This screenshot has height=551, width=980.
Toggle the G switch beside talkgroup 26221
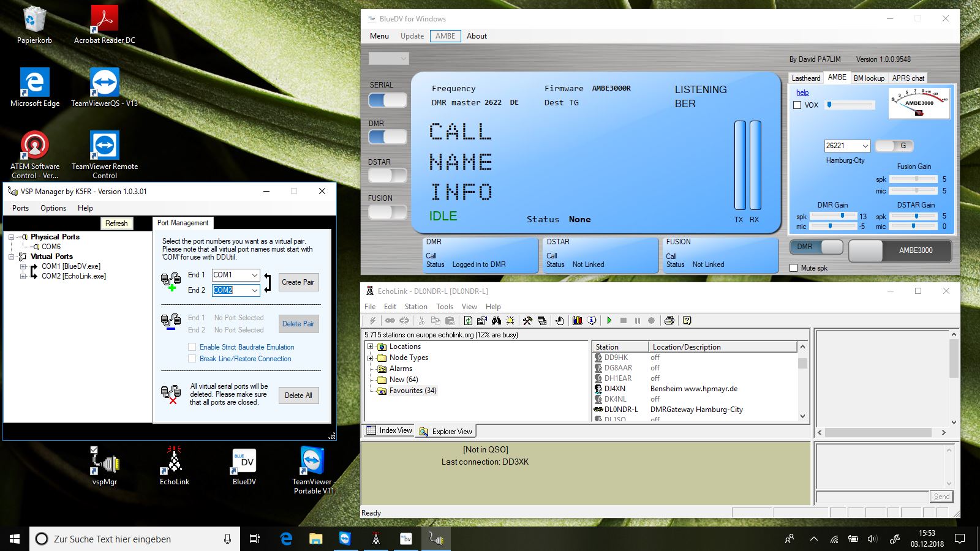coord(894,146)
